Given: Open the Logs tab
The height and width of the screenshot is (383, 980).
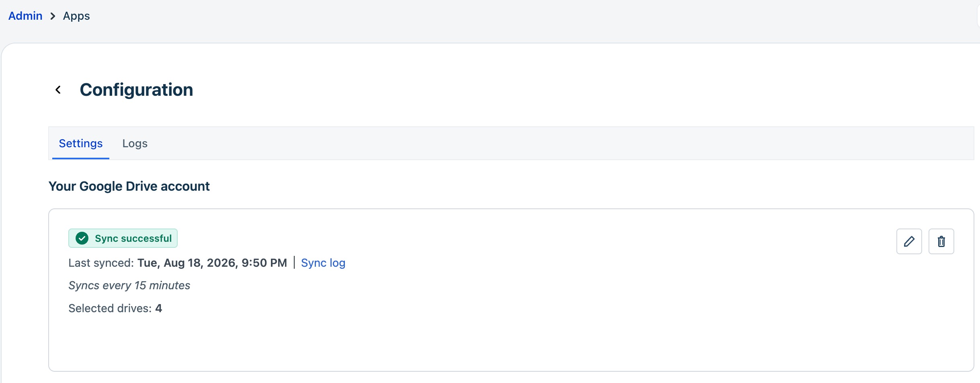Looking at the screenshot, I should [135, 143].
